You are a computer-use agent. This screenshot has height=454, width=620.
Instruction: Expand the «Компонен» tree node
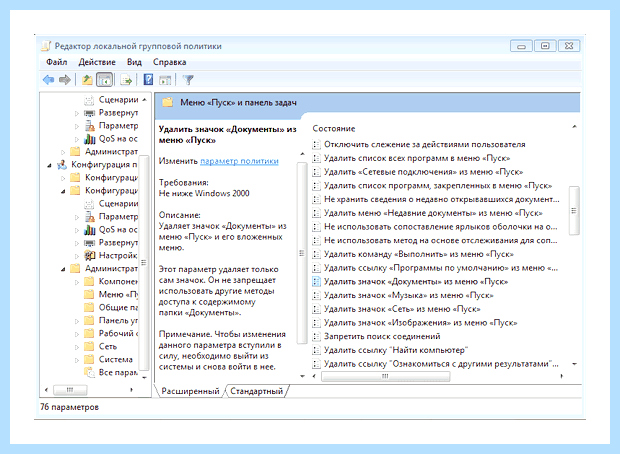click(x=77, y=282)
